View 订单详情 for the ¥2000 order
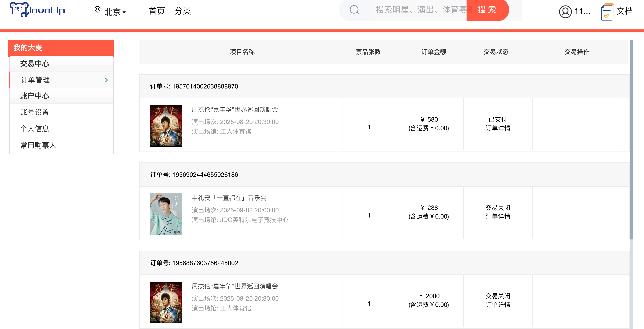The height and width of the screenshot is (329, 644). 498,305
